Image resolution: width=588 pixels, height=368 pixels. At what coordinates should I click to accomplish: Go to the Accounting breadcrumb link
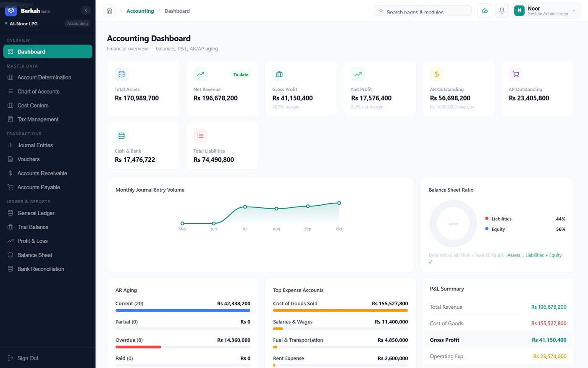pos(140,11)
